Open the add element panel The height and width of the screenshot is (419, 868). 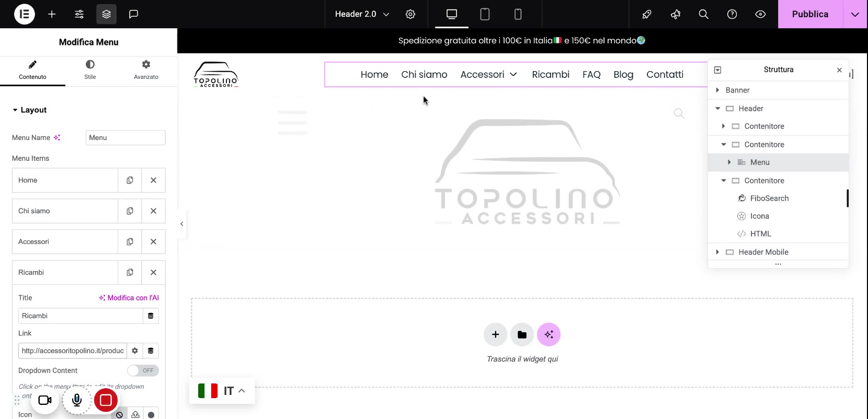point(52,14)
